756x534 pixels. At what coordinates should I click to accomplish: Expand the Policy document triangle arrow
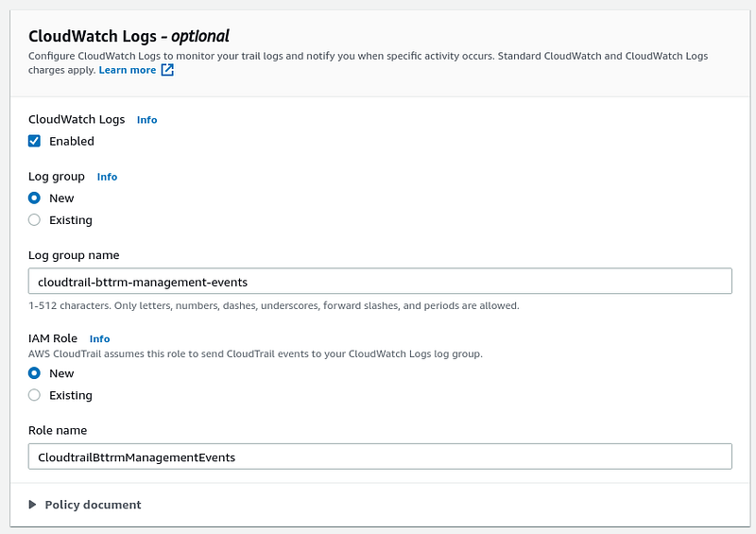point(32,505)
